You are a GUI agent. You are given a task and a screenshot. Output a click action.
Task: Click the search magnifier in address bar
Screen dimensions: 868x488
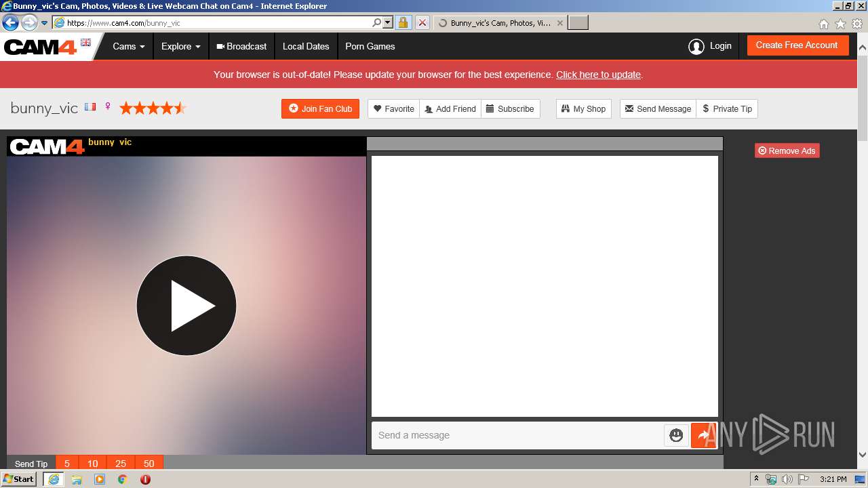[x=377, y=22]
